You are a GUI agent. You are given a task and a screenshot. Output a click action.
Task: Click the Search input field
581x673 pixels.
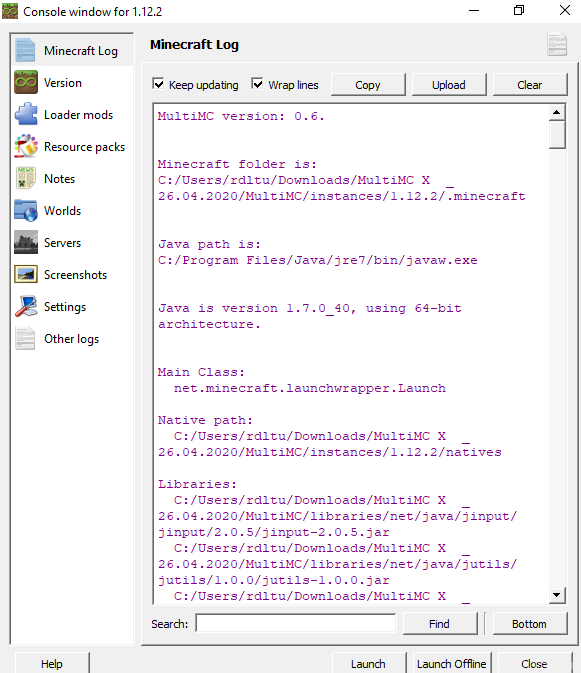click(296, 623)
